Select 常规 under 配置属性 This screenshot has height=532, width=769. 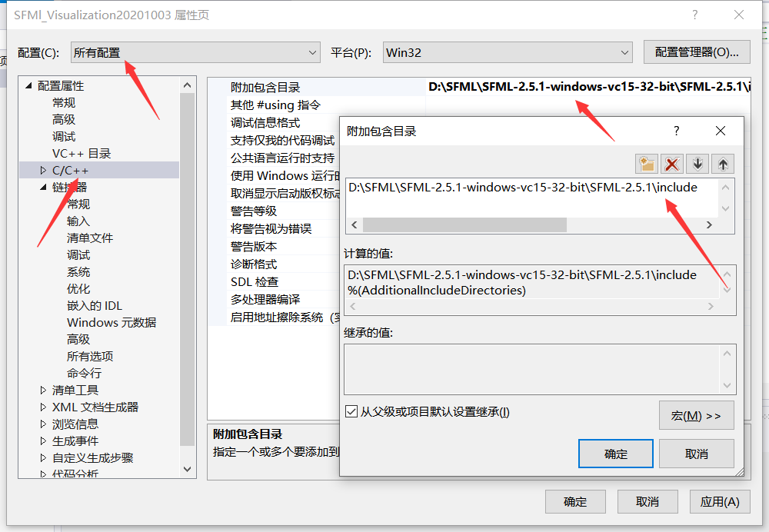(64, 102)
